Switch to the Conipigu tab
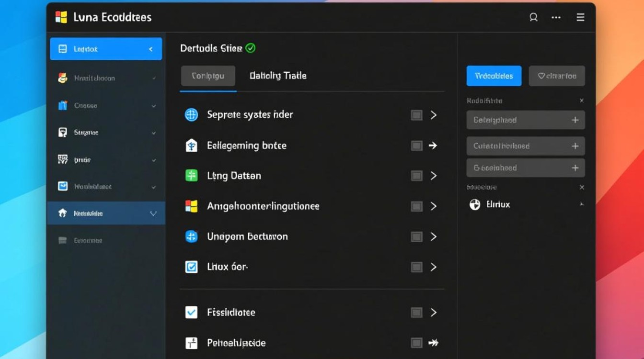 (x=208, y=76)
